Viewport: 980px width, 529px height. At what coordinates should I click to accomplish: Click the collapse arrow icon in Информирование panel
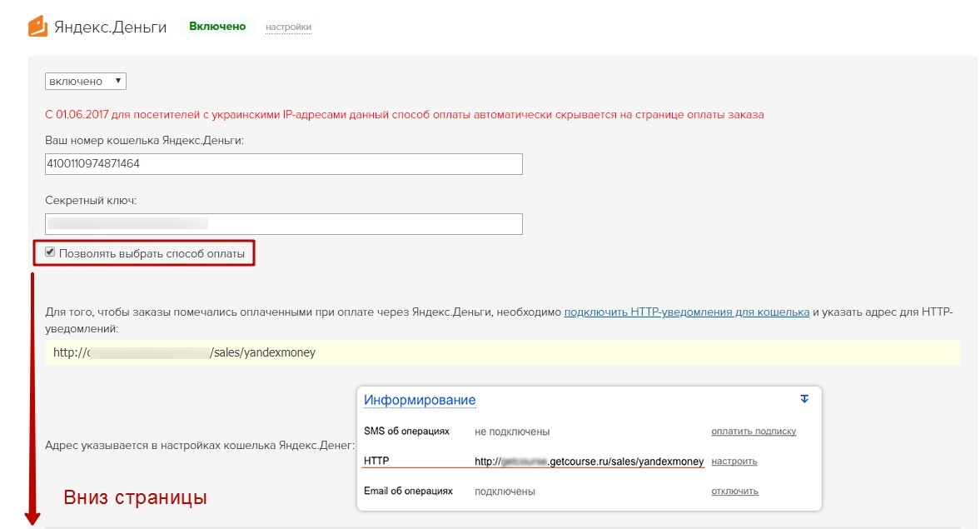pyautogui.click(x=804, y=399)
